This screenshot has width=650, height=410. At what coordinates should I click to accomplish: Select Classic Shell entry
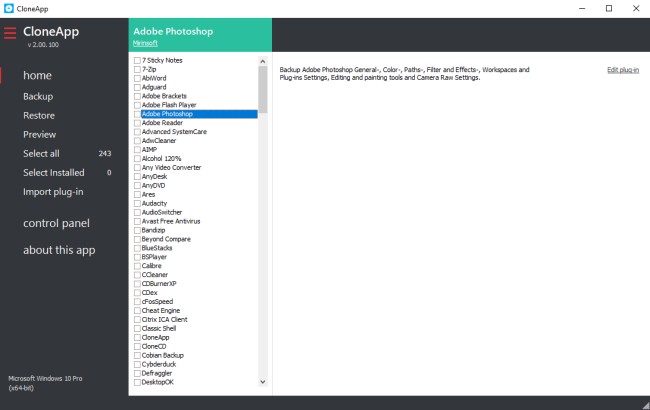pos(159,328)
